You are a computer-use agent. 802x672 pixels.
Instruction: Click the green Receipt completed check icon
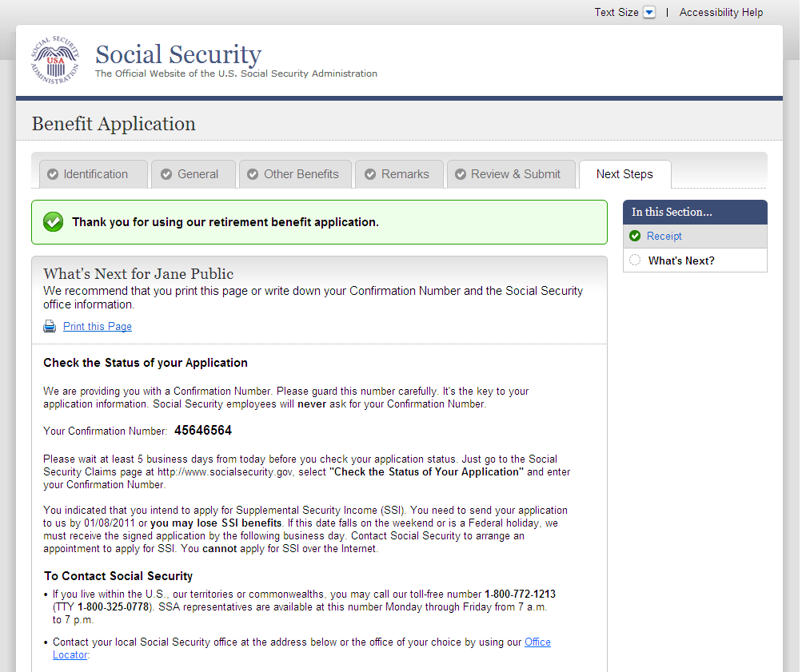coord(635,236)
